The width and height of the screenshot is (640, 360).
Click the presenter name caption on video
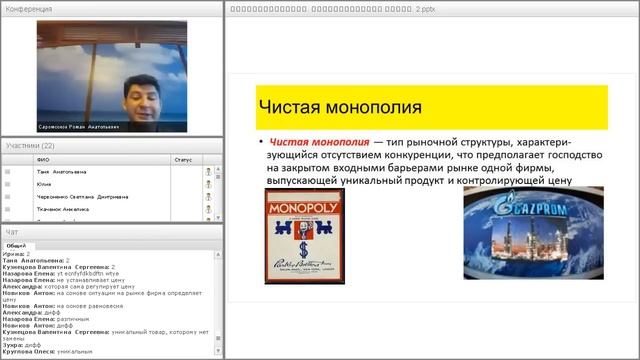(x=79, y=127)
